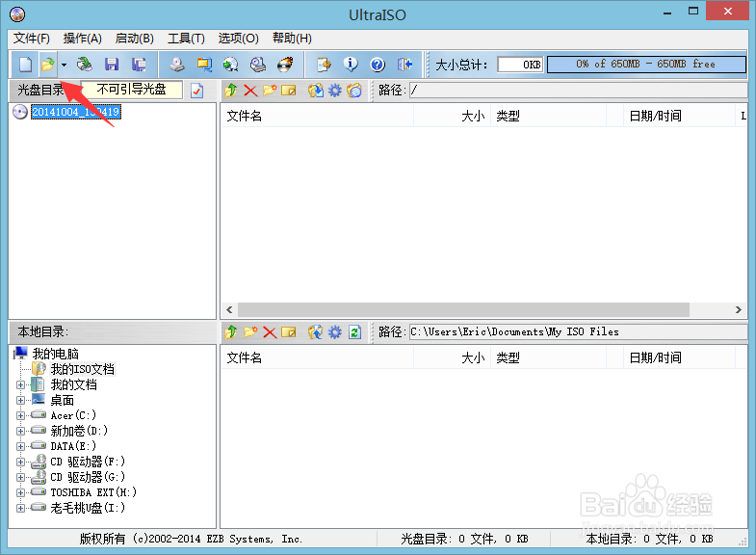Open the 启动(B) menu
Viewport: 756px width, 555px height.
pos(135,39)
